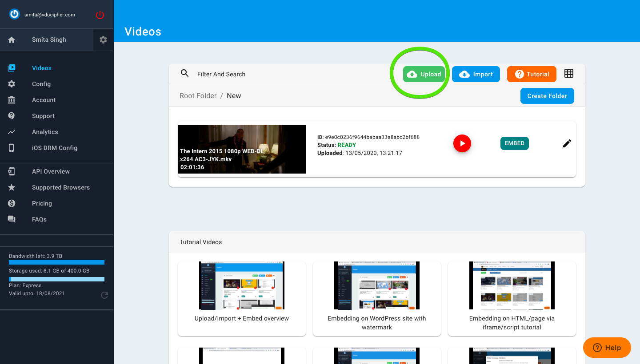Open the Config menu item
Viewport: 640px width, 364px height.
point(41,84)
